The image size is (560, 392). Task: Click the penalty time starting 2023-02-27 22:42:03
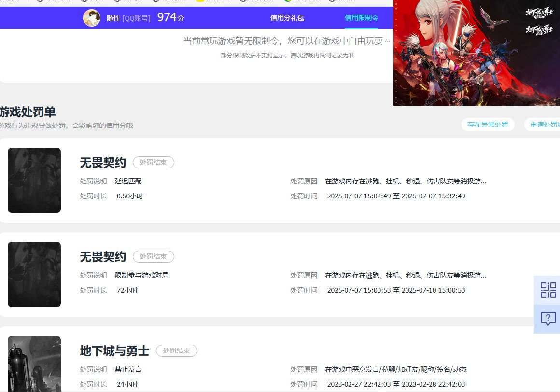pyautogui.click(x=396, y=384)
